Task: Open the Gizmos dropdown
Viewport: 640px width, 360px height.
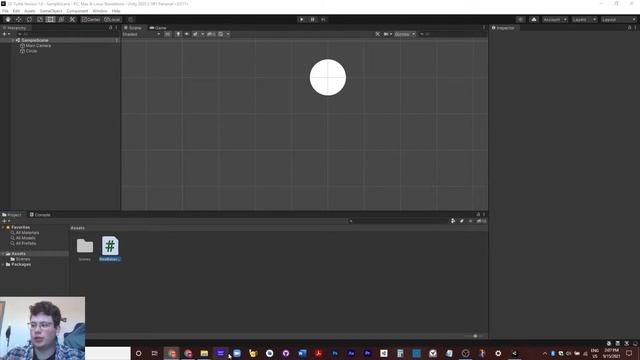Action: (x=405, y=34)
